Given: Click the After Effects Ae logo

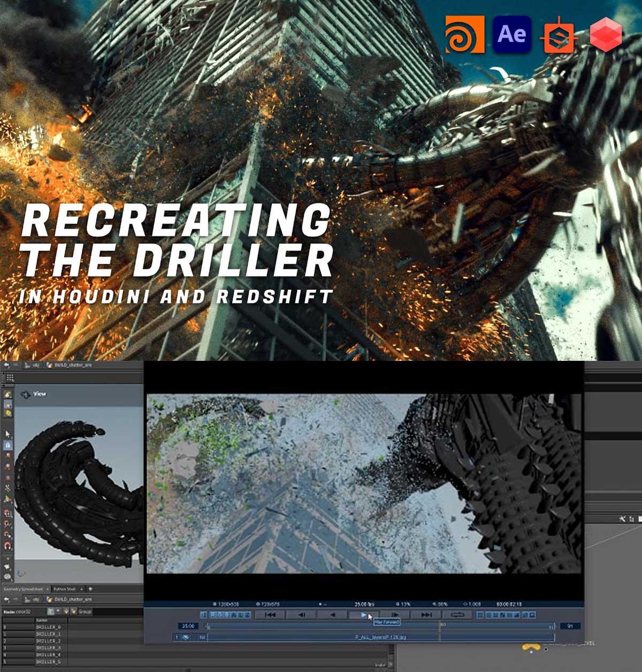Looking at the screenshot, I should [x=512, y=34].
